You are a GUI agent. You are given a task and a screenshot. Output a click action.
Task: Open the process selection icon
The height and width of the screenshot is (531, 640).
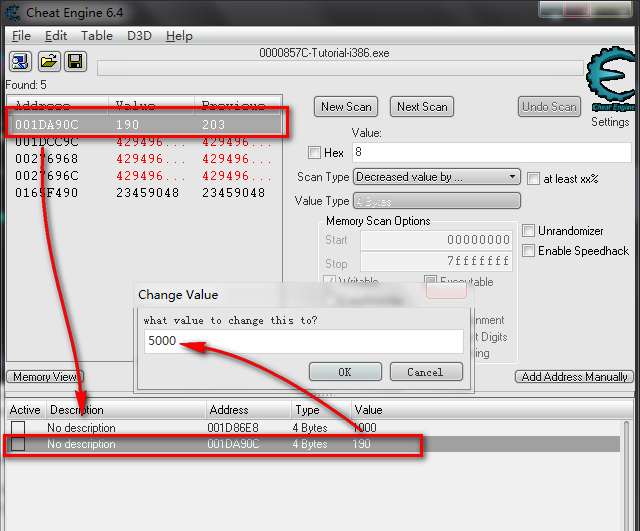pyautogui.click(x=20, y=62)
